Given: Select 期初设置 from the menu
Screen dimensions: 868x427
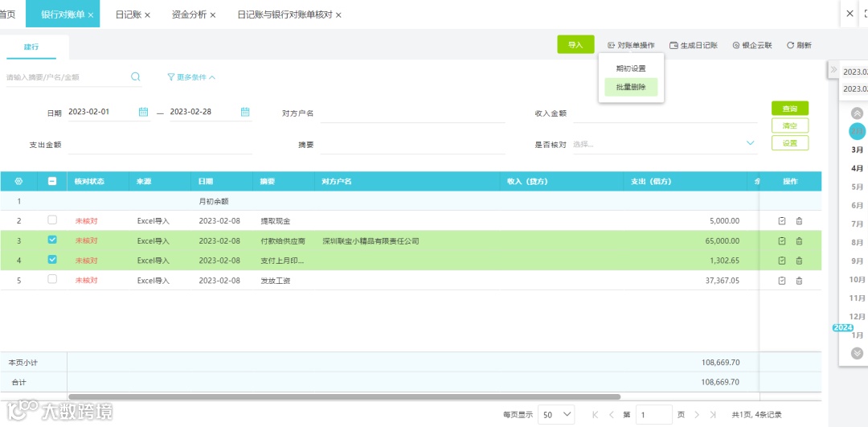Looking at the screenshot, I should tap(631, 68).
